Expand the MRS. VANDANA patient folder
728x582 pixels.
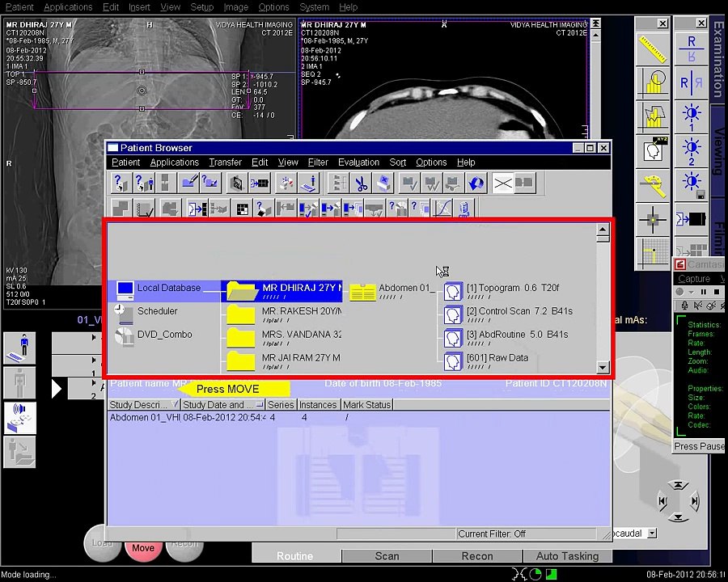[x=240, y=337]
